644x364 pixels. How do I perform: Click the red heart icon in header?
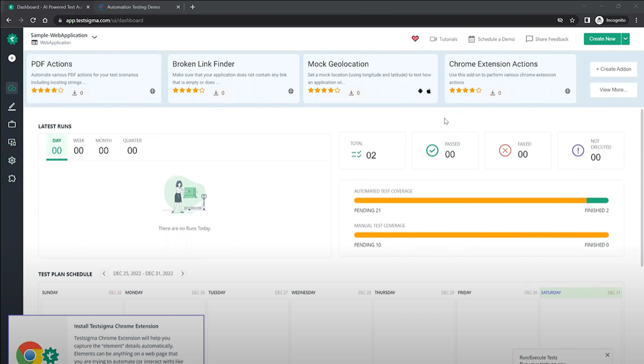click(x=415, y=39)
